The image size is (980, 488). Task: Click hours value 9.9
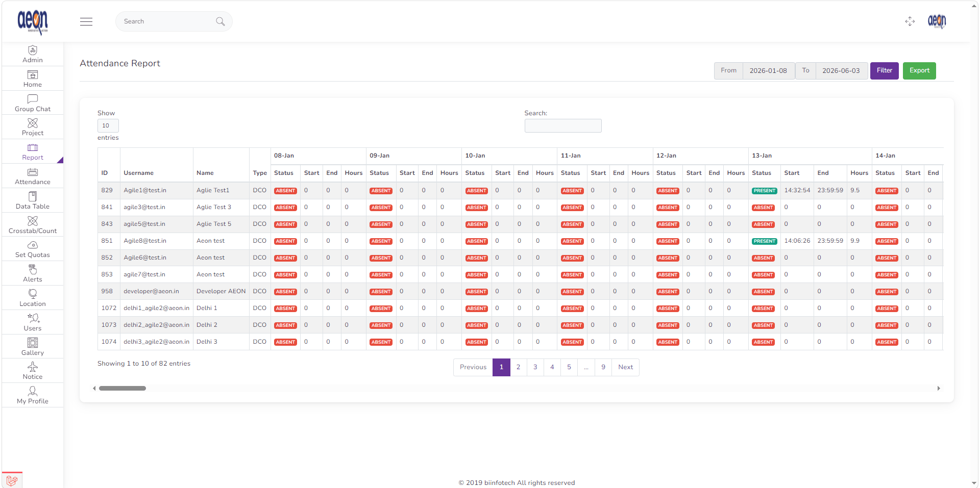pos(855,241)
